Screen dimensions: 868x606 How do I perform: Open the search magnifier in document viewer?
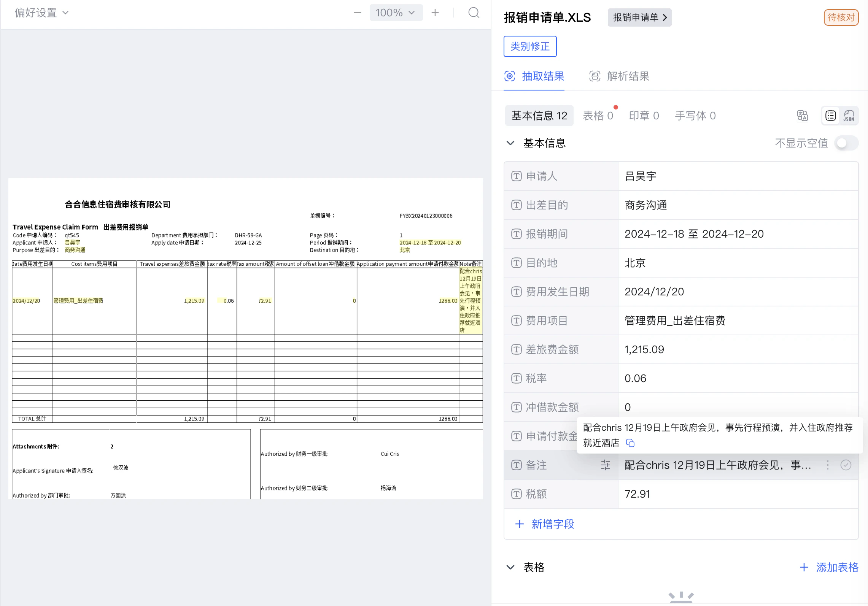[474, 13]
